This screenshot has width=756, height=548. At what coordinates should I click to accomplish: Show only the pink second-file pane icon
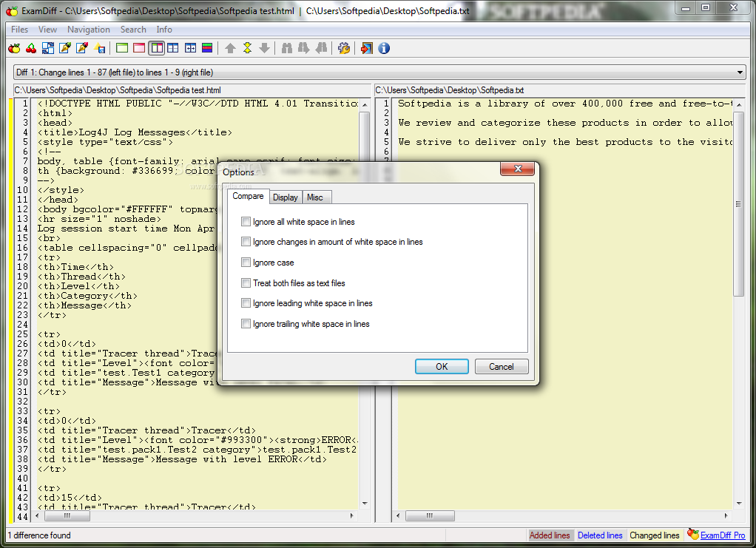coord(139,48)
